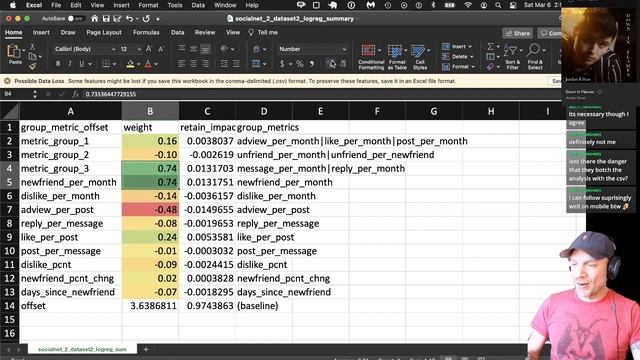Expand the Paste options arrow
Screen dimensions: 640x360
[x=24, y=50]
